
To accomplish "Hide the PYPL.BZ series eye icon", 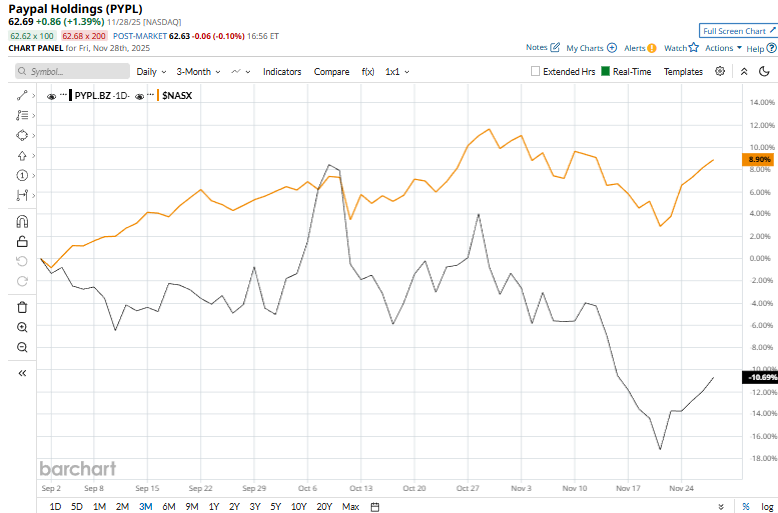I will point(51,96).
